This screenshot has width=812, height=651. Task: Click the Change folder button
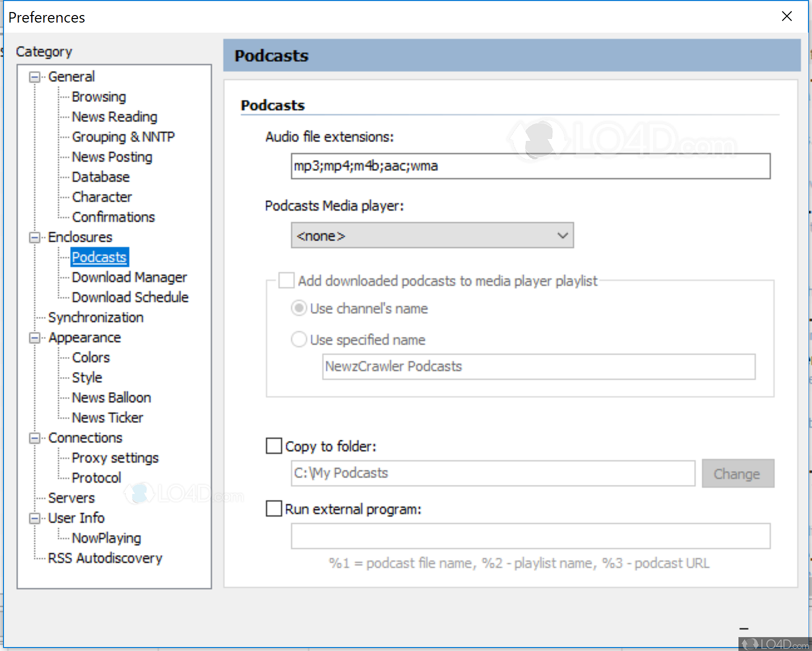(737, 473)
